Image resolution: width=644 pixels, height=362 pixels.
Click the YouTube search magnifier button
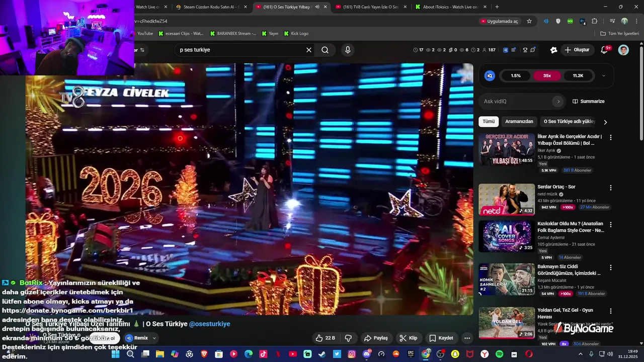point(325,50)
